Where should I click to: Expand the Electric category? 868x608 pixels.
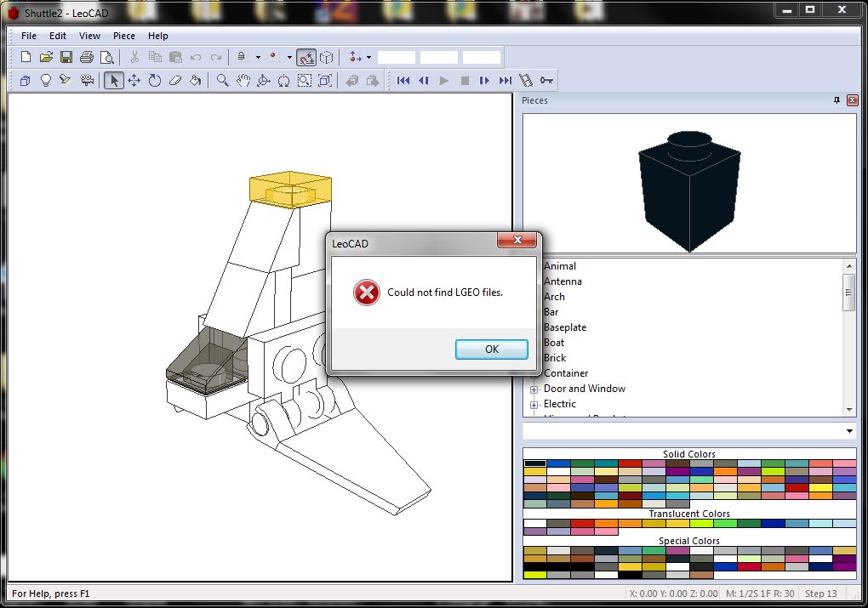[x=534, y=405]
